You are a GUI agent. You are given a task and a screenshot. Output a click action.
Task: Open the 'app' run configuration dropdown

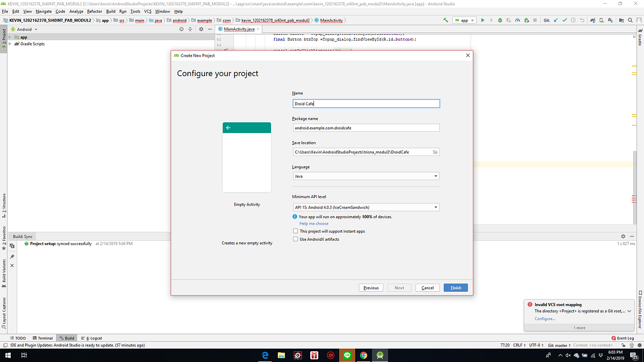(464, 20)
